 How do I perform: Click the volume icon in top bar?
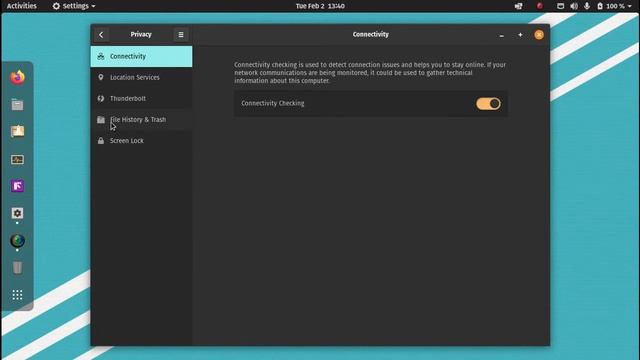pyautogui.click(x=574, y=6)
